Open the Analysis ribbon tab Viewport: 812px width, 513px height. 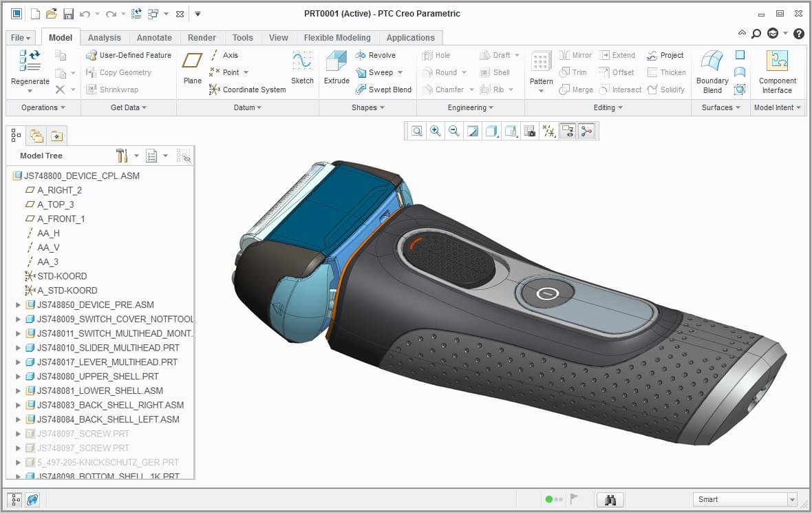[104, 37]
